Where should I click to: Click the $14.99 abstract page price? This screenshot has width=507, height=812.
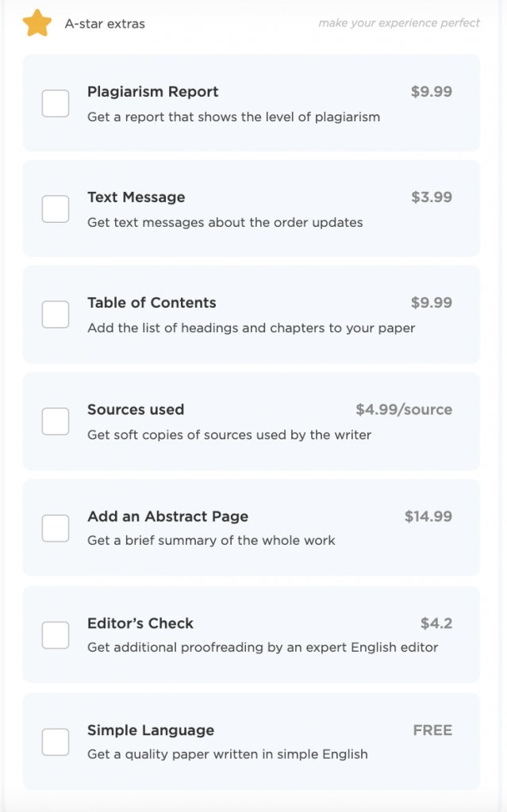(x=428, y=516)
